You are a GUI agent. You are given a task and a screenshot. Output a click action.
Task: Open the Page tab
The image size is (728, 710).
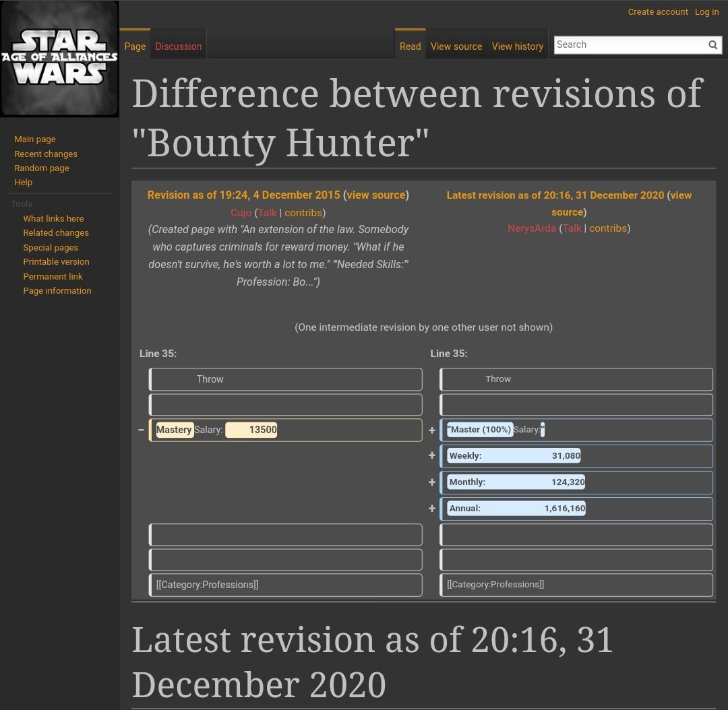(134, 46)
